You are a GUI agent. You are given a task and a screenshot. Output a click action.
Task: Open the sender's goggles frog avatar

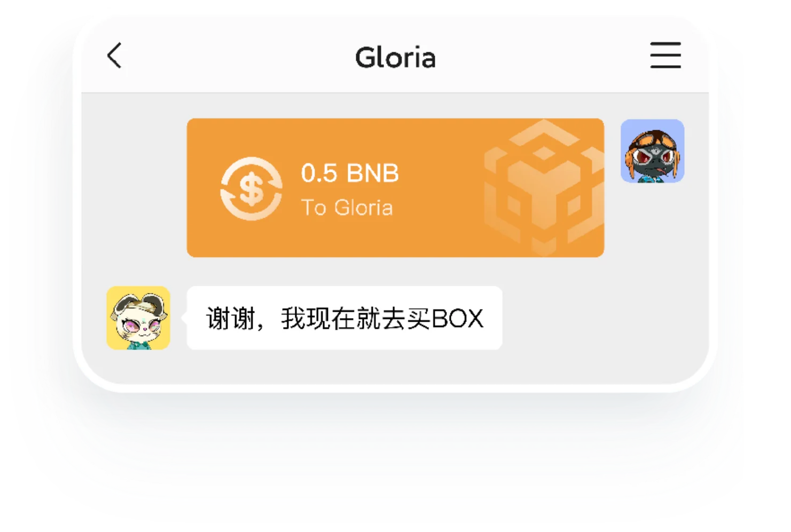tap(652, 151)
